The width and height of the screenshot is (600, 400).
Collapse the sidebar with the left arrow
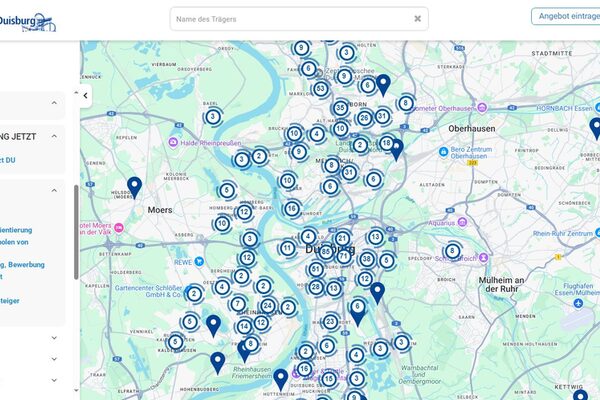[85, 96]
